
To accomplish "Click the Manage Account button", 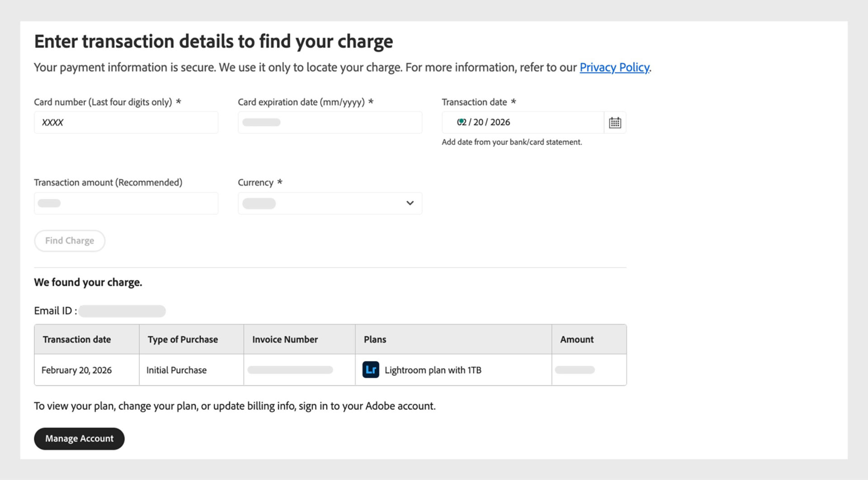I will tap(79, 438).
